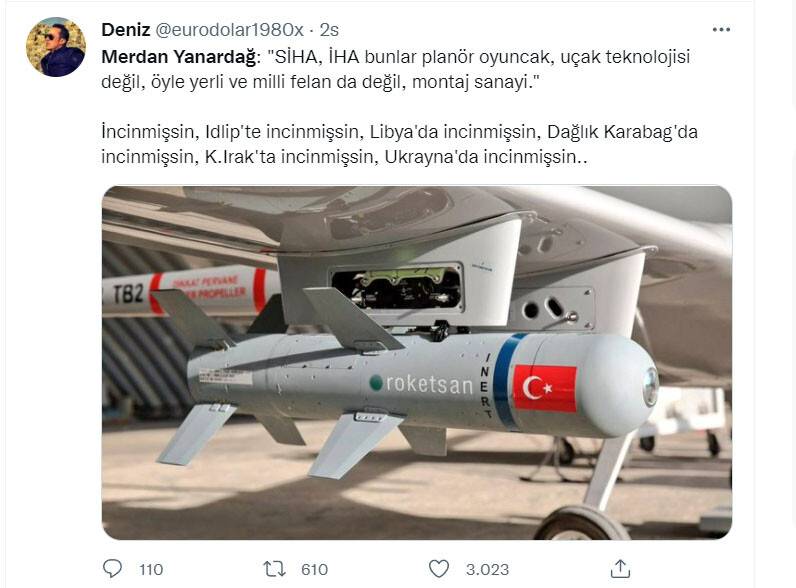
Task: Click the 2s timestamp of the tweet
Action: pos(329,29)
